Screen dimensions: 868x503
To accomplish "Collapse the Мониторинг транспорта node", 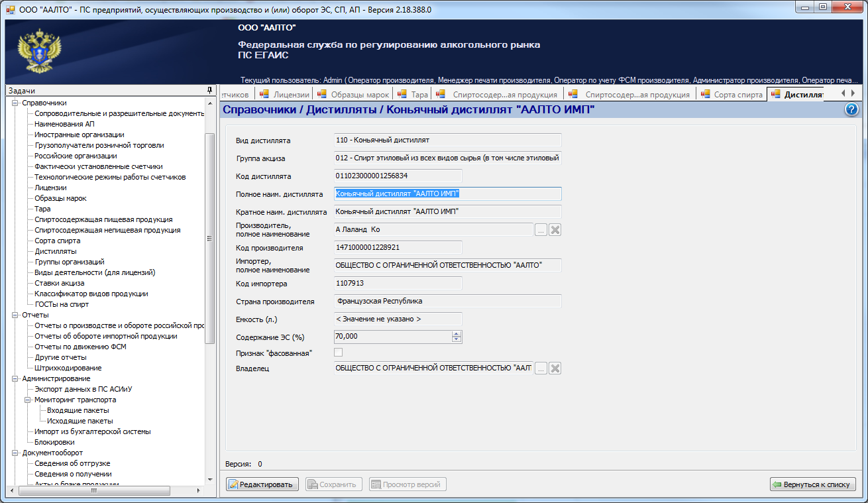I will pos(28,400).
